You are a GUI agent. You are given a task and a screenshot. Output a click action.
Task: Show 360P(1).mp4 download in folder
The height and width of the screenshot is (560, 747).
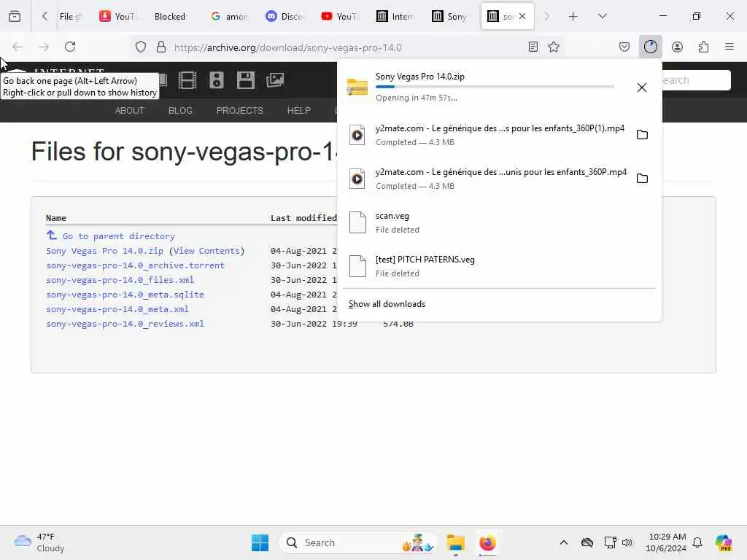click(642, 135)
